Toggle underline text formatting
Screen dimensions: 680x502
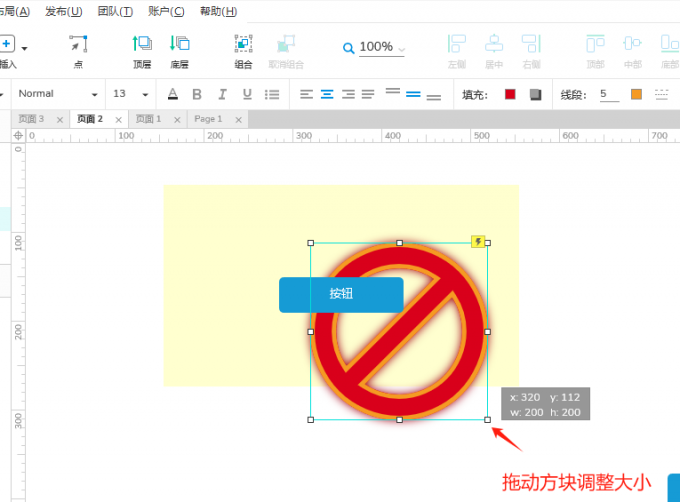pyautogui.click(x=247, y=94)
